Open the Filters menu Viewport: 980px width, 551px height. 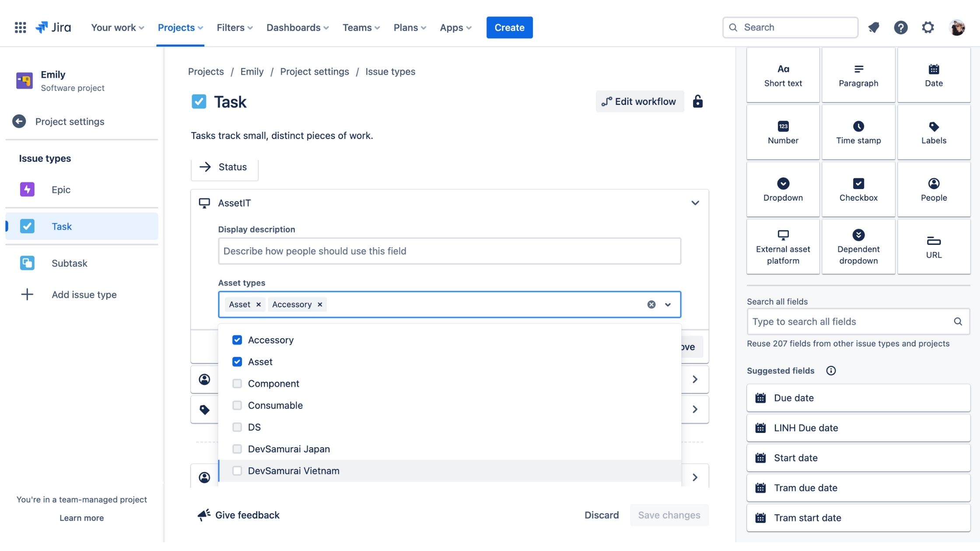pyautogui.click(x=234, y=28)
